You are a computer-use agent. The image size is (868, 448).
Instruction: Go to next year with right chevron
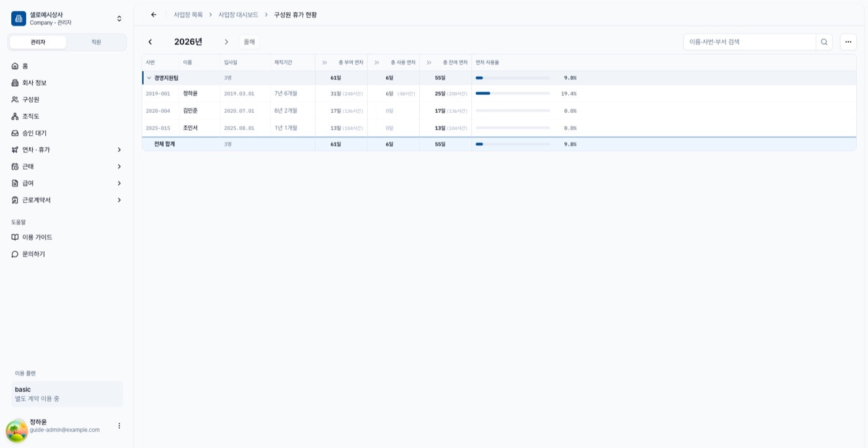[226, 42]
